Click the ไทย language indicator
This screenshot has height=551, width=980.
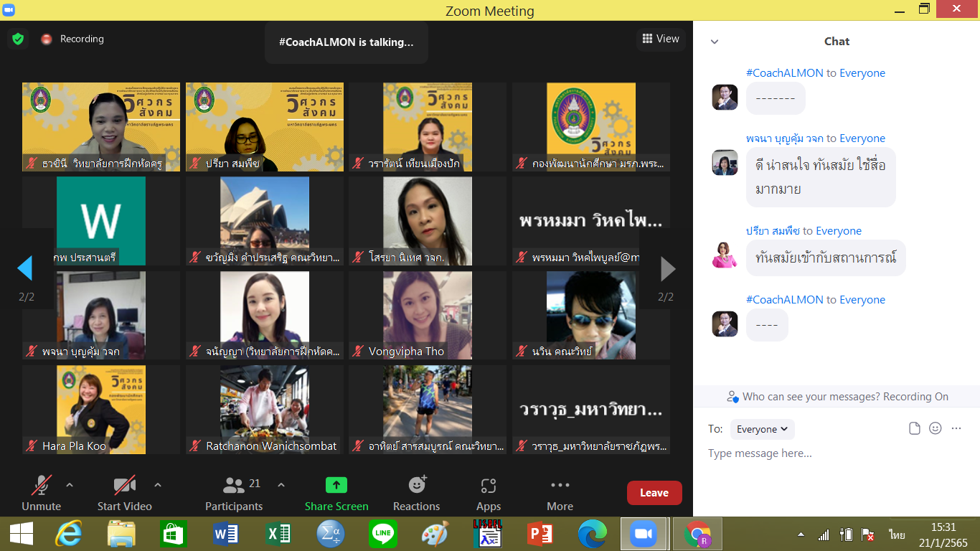897,535
